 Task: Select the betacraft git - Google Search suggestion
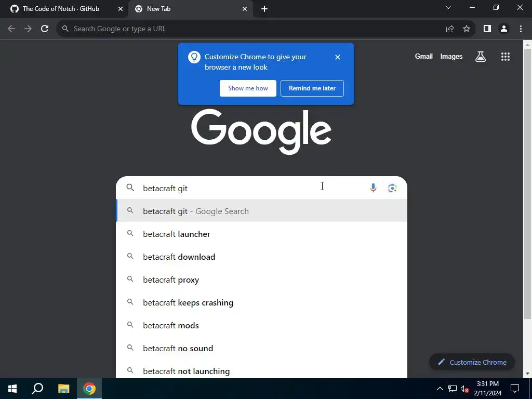262,211
